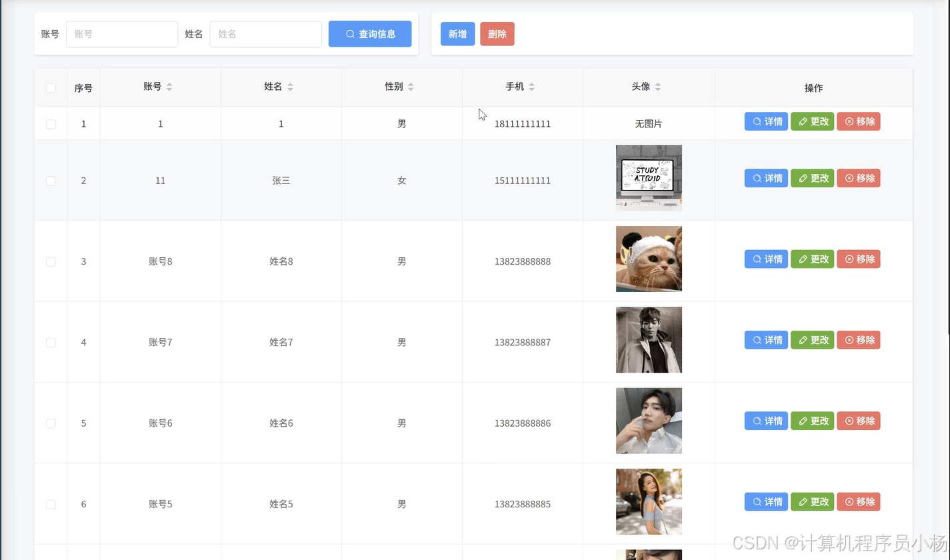The image size is (950, 560).
Task: Show 详情 for 姓名7
Action: click(766, 340)
